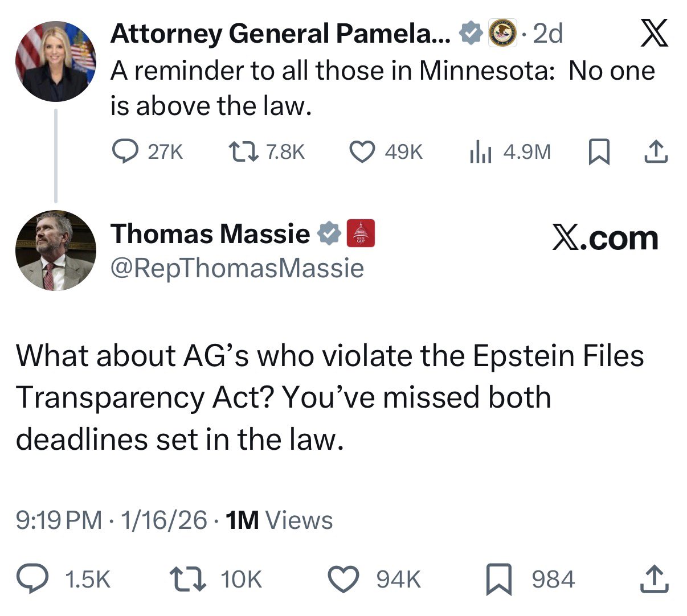Click the red House GOP affiliation badge
This screenshot has height=616, width=687.
(361, 233)
